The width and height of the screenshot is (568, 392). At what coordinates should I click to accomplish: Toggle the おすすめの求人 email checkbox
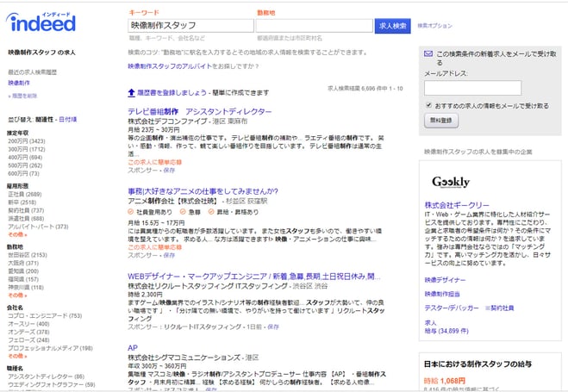(429, 105)
